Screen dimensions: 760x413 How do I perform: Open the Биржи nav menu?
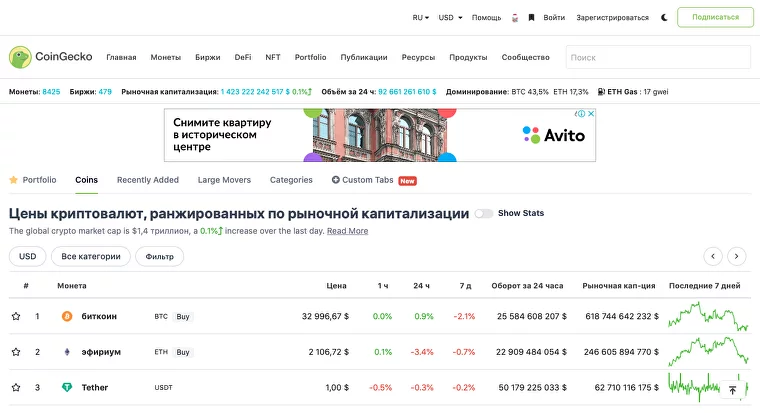(207, 57)
